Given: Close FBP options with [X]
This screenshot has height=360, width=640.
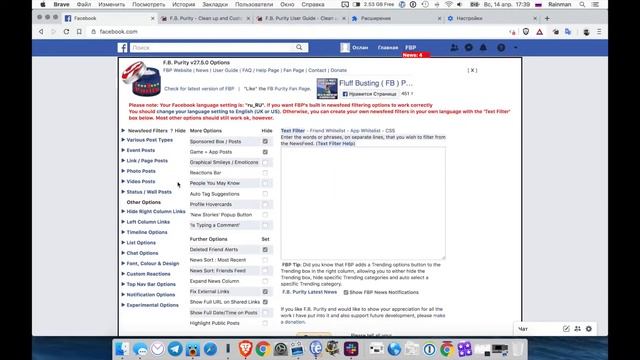Looking at the screenshot, I should [472, 70].
